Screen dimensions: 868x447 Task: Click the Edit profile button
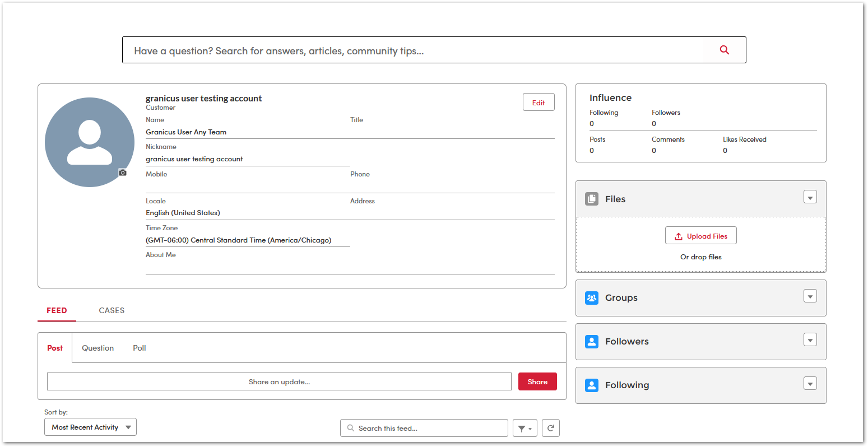coord(538,102)
